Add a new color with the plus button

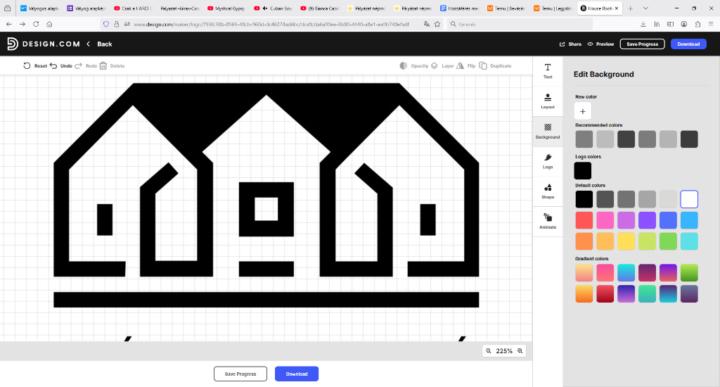(x=583, y=111)
